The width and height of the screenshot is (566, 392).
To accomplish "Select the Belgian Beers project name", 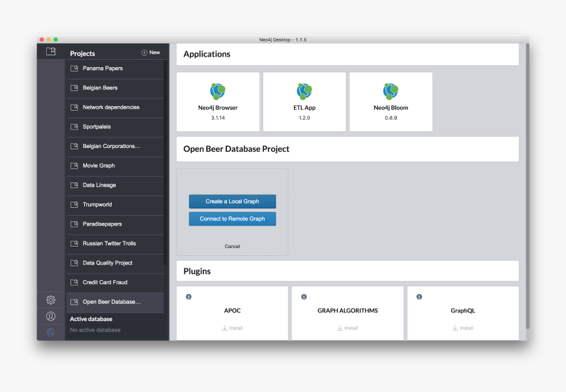I will 100,87.
